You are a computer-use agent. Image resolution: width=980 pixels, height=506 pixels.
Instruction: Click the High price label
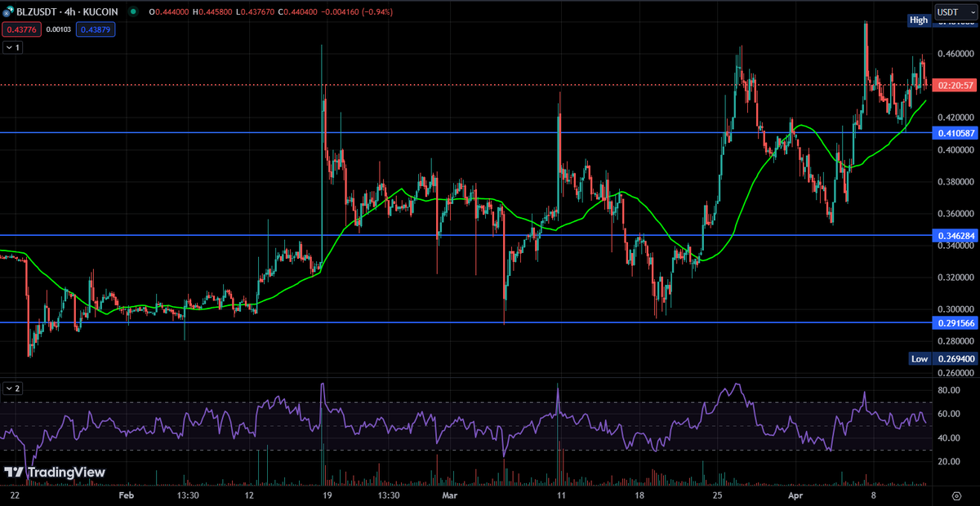(x=919, y=20)
